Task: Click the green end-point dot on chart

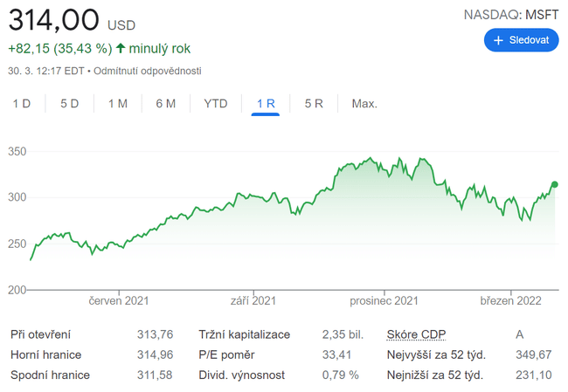Action: coord(555,184)
